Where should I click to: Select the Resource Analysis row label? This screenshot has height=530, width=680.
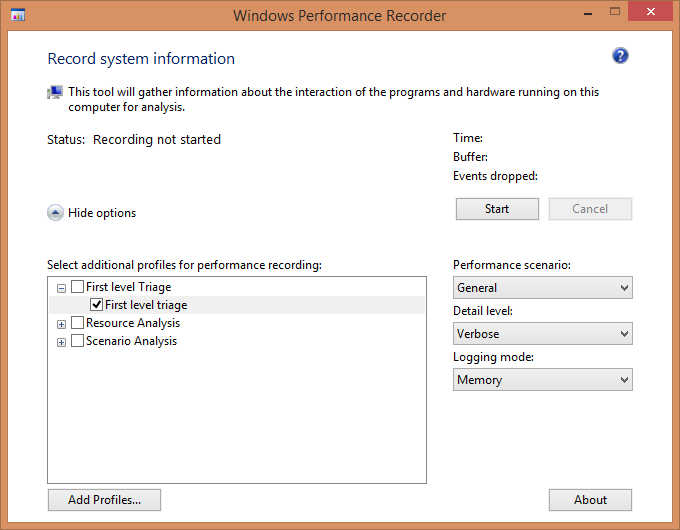(133, 323)
